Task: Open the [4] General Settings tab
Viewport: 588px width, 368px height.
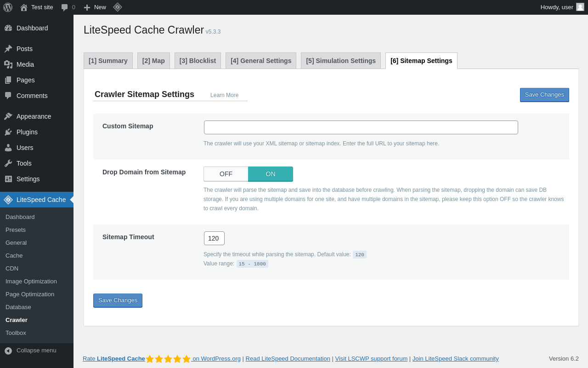Action: (x=261, y=61)
